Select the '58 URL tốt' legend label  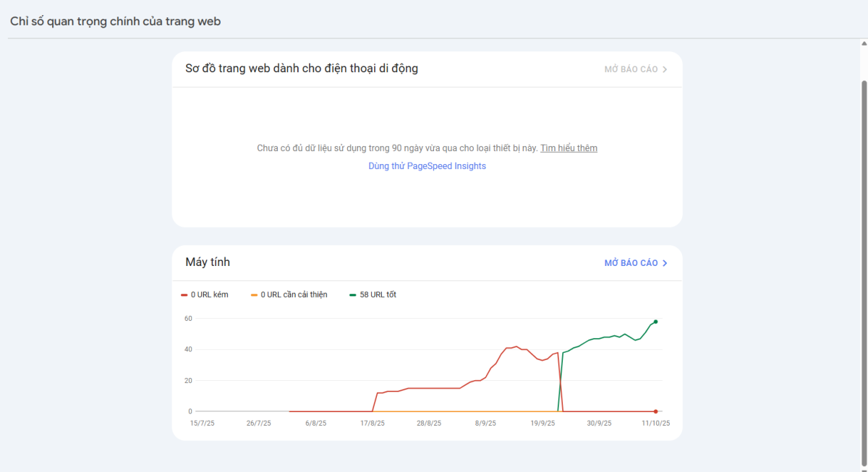coord(378,295)
